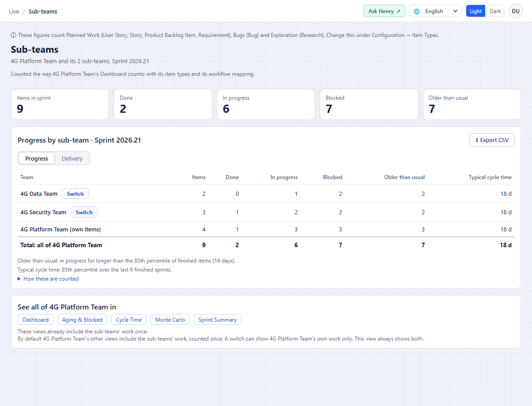
Task: Click the Sub-teams breadcrumb
Action: point(43,12)
